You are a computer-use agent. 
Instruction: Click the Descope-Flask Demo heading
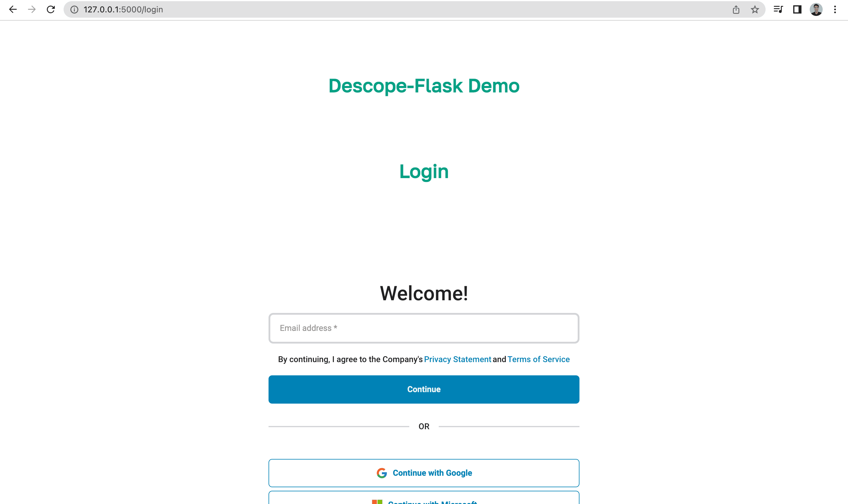pos(423,86)
